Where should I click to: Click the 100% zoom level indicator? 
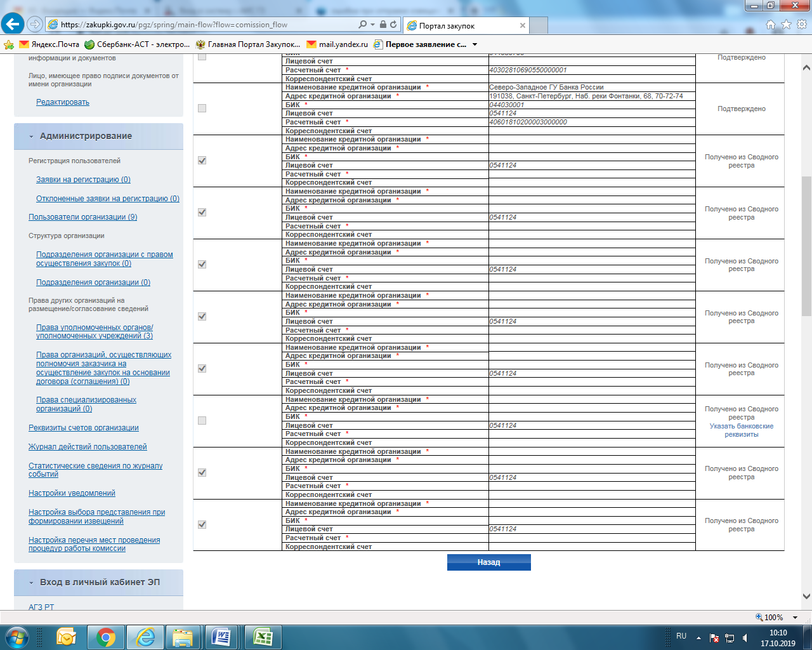click(769, 618)
